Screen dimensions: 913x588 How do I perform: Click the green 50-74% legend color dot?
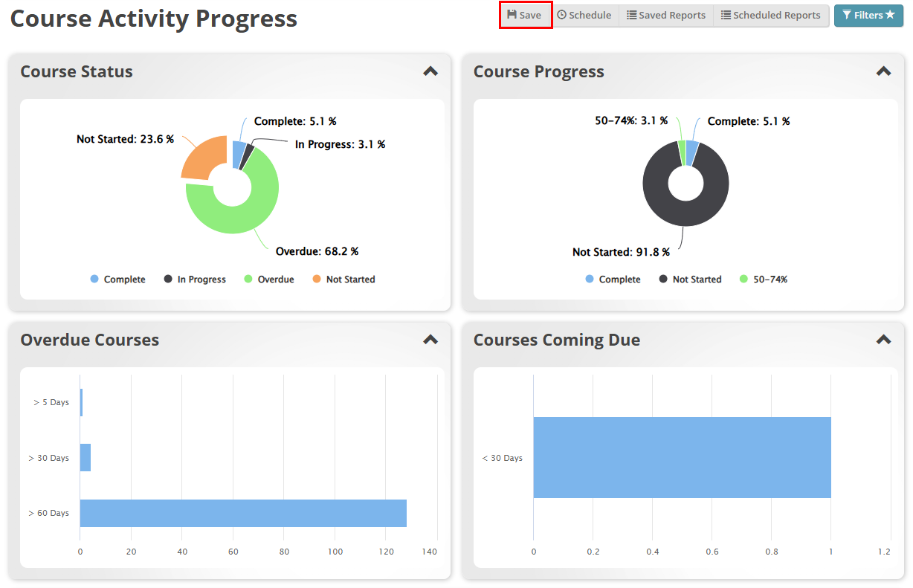coord(743,279)
